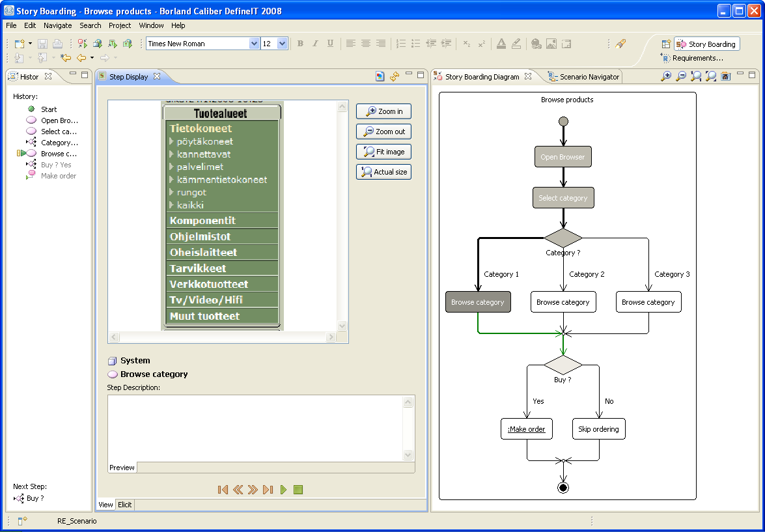Click the next step double arrow
The width and height of the screenshot is (765, 532).
tap(253, 490)
